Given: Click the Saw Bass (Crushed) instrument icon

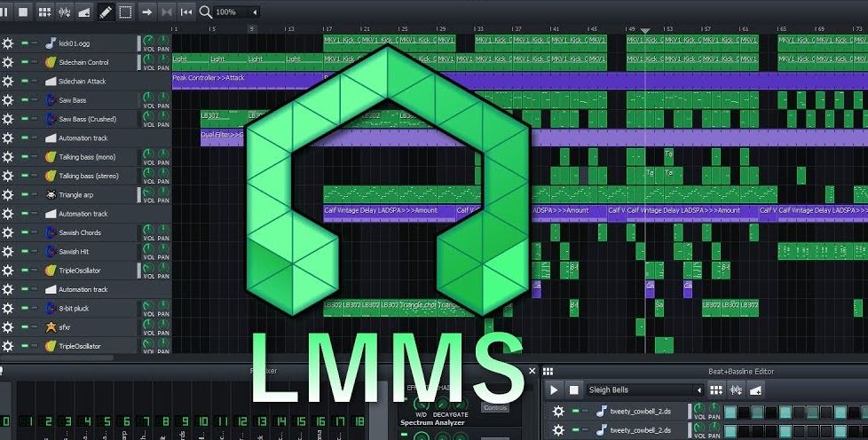Looking at the screenshot, I should click(51, 119).
